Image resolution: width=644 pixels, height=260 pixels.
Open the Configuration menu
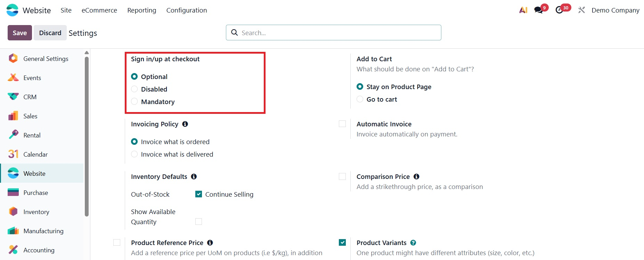tap(187, 10)
